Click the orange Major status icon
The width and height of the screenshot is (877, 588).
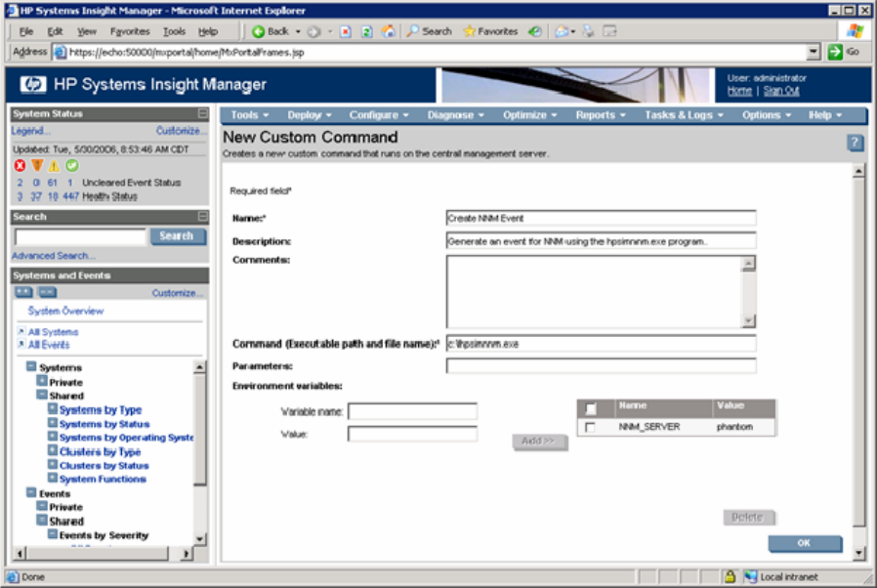click(37, 166)
